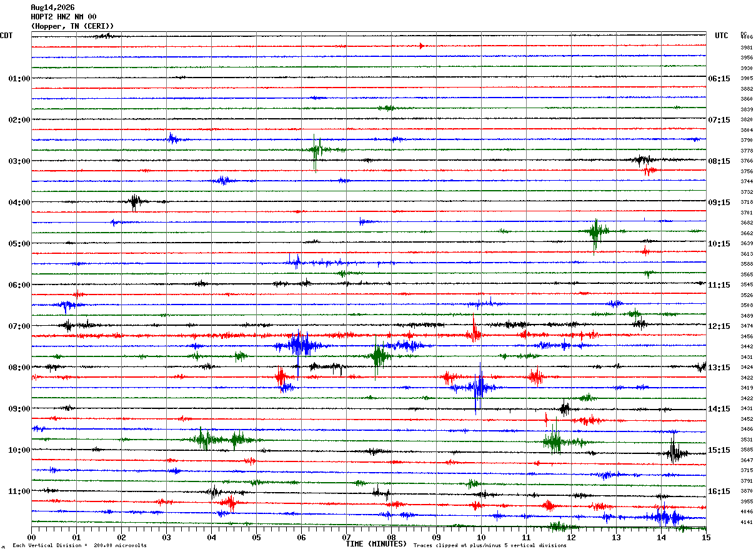Click minute '07' on the time axis
The width and height of the screenshot is (756, 554).
(x=346, y=537)
